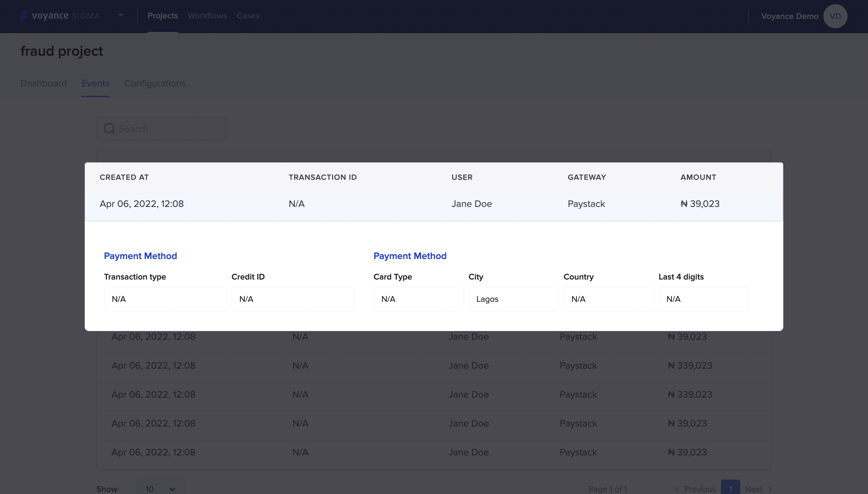Click the fraud project title
The width and height of the screenshot is (868, 494).
coord(61,51)
